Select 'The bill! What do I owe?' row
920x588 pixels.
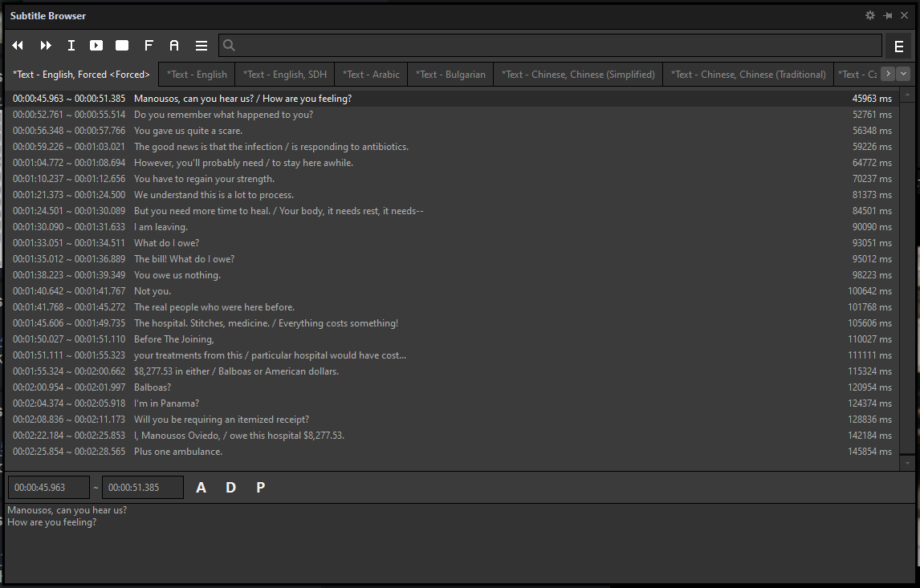coord(452,258)
